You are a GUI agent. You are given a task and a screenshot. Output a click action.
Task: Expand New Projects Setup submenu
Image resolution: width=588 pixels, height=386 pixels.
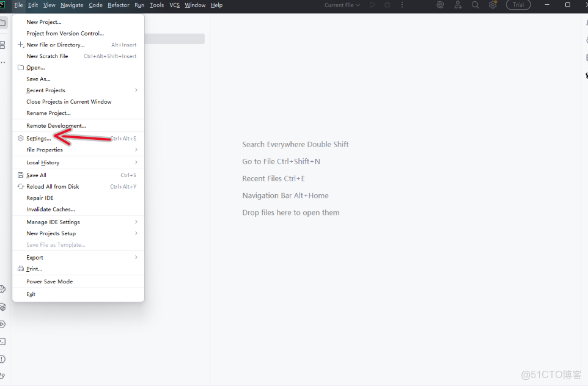78,233
